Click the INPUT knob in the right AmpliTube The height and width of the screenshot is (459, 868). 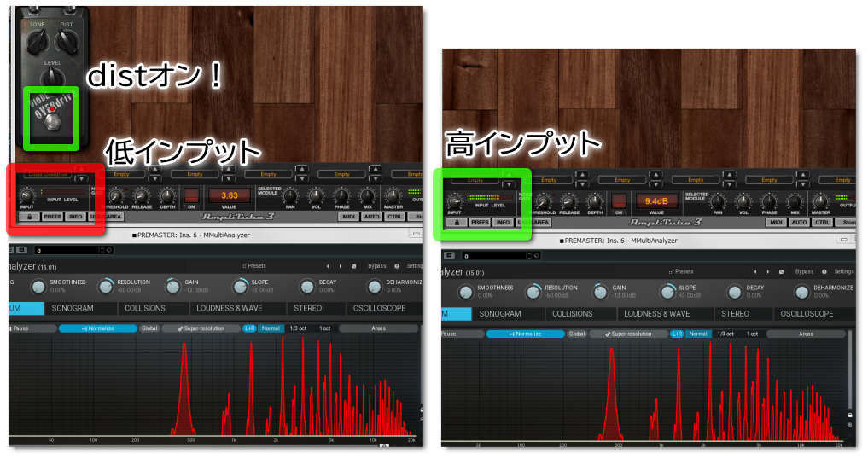(454, 201)
